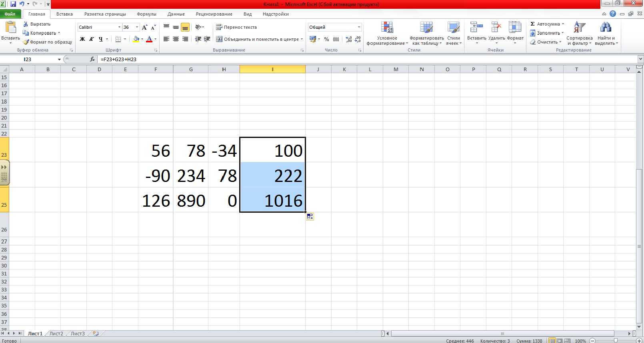Image resolution: width=644 pixels, height=343 pixels.
Task: Click Undo in quick access toolbar
Action: click(22, 4)
